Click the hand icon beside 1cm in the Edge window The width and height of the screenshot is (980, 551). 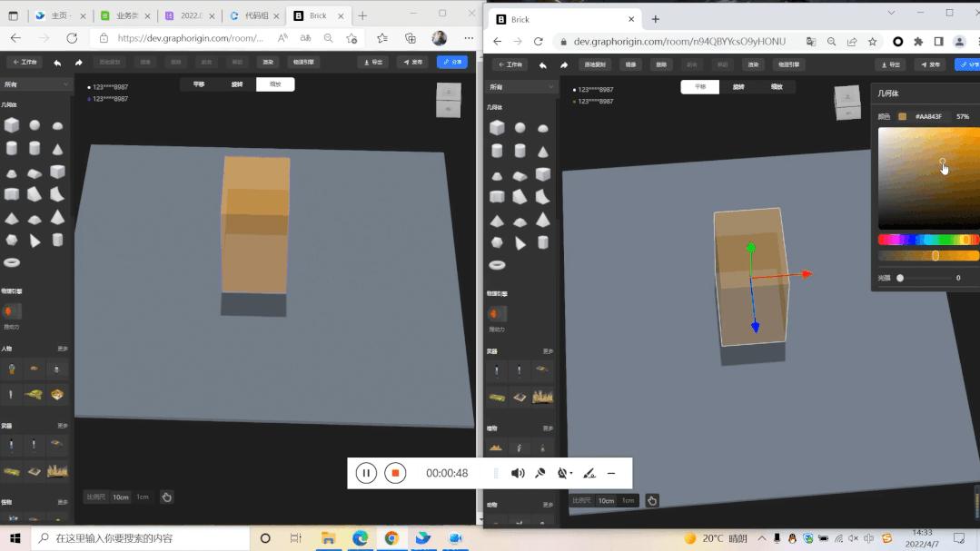[x=167, y=497]
